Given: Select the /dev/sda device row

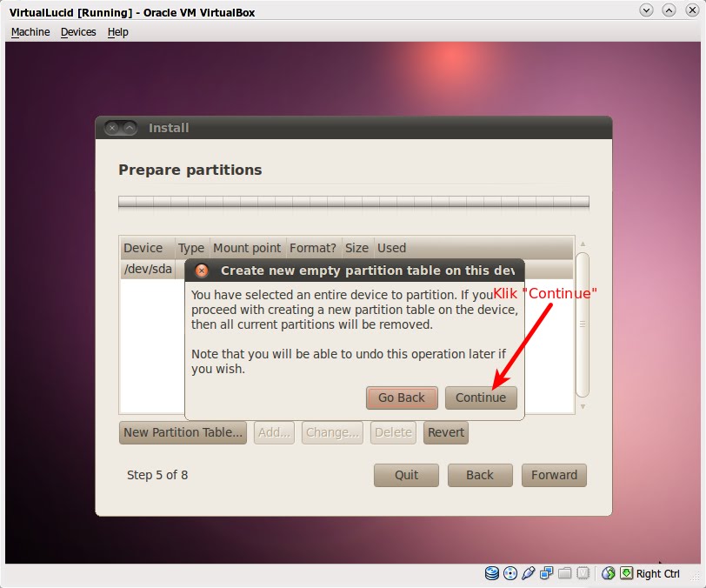Looking at the screenshot, I should pos(347,269).
